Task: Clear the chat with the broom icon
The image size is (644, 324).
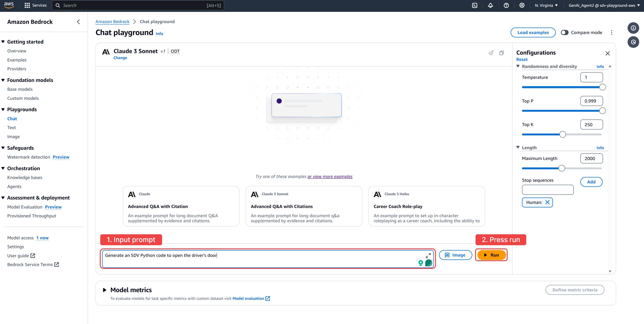Action: pos(491,53)
